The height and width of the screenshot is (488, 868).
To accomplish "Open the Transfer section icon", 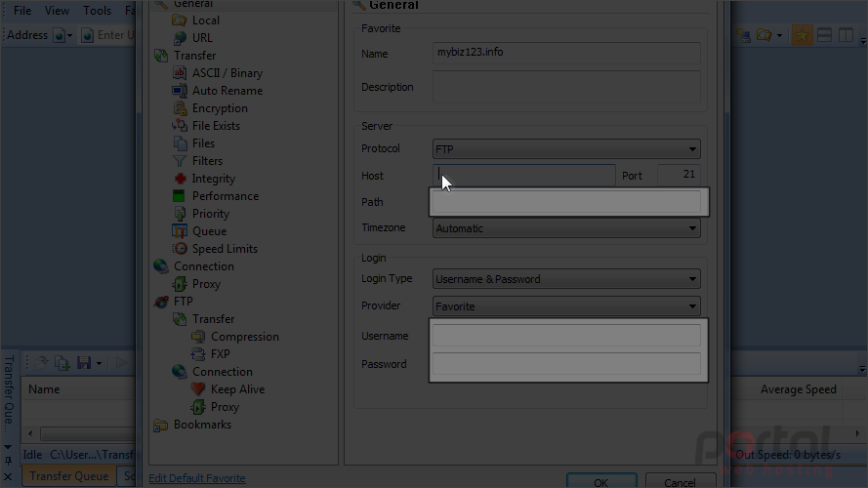I will (x=161, y=56).
